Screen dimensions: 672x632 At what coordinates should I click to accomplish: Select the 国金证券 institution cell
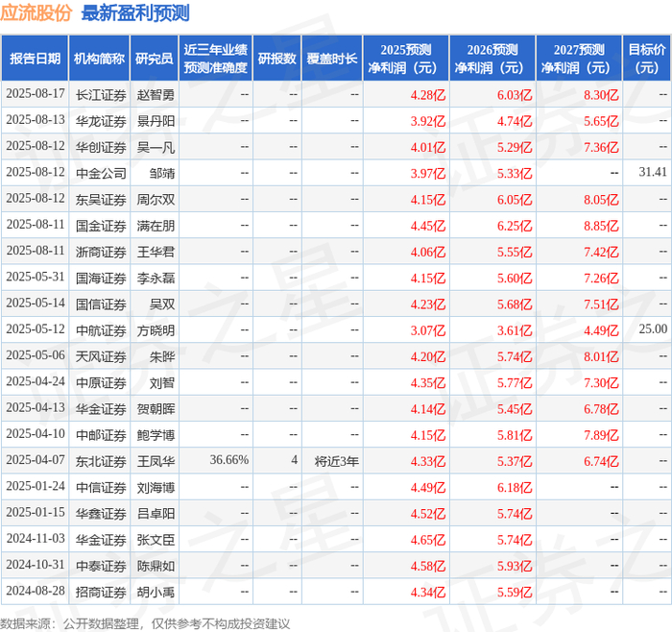pos(101,226)
